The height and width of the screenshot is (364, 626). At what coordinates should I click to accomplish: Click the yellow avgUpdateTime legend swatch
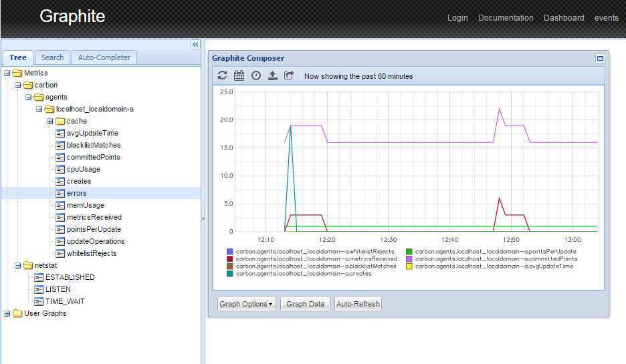tap(409, 266)
